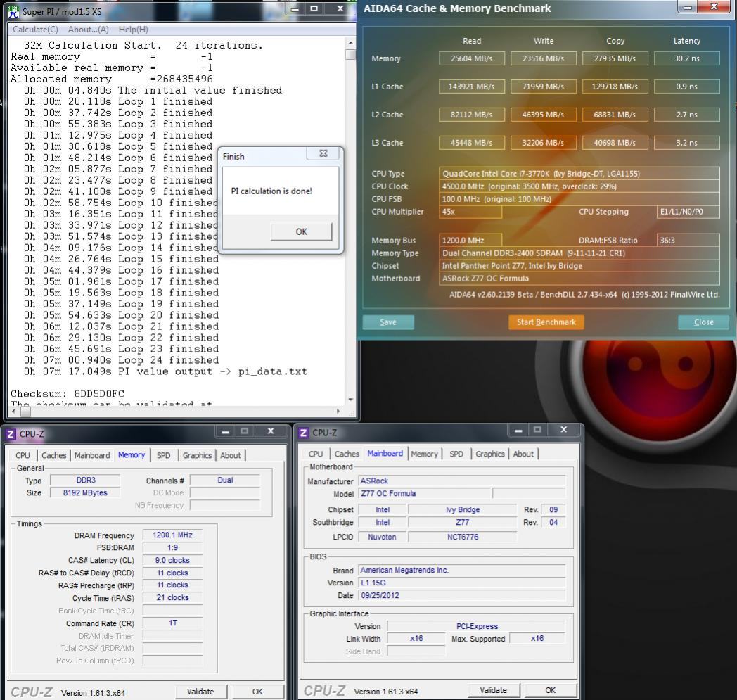
Task: Click Start Benchmark in AIDA64
Action: [546, 322]
